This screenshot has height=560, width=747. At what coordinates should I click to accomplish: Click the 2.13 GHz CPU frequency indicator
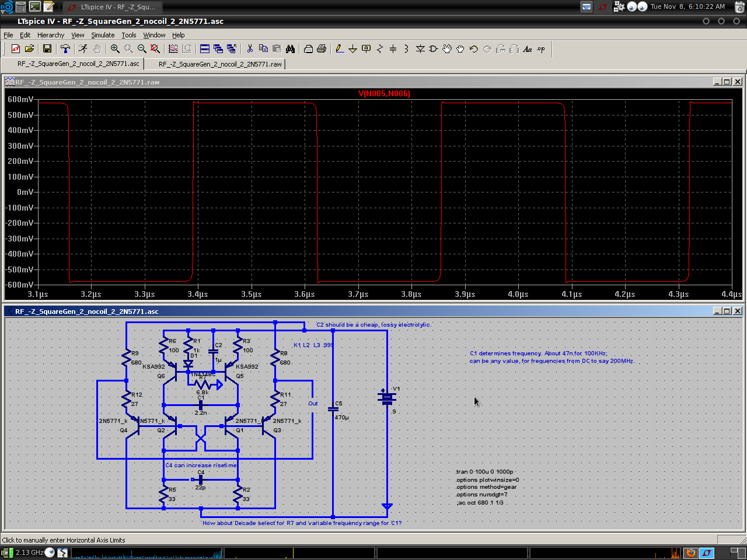pyautogui.click(x=29, y=552)
